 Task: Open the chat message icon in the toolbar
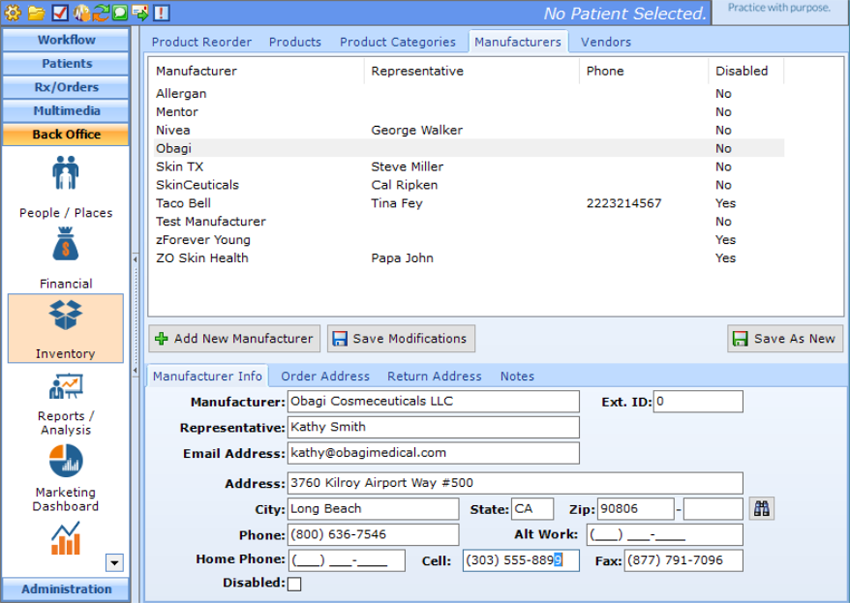coord(119,13)
